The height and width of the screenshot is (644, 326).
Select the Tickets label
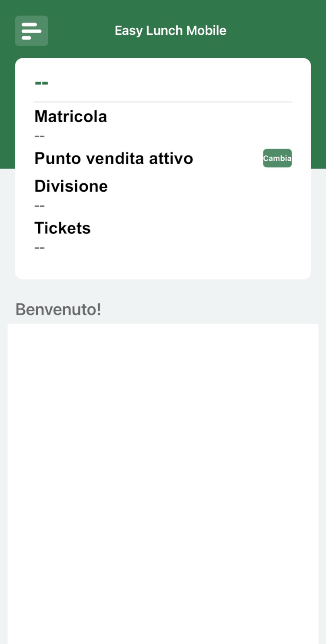[63, 228]
